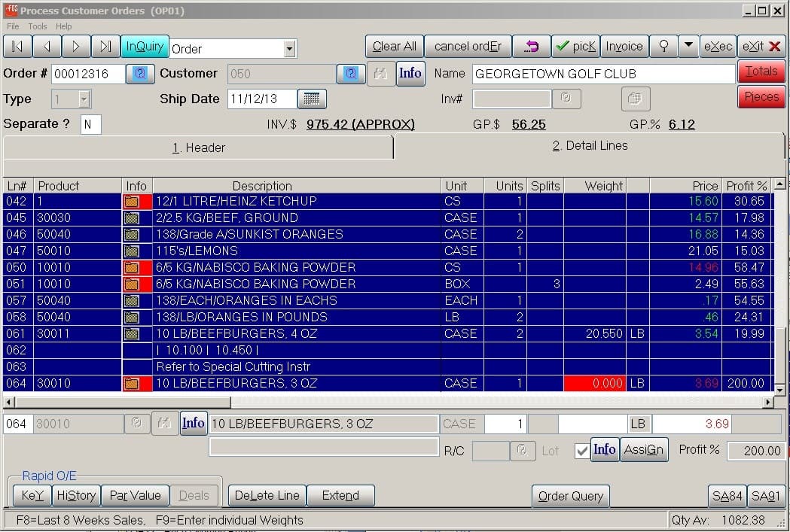
Task: Open the Tools menu
Action: [x=38, y=26]
